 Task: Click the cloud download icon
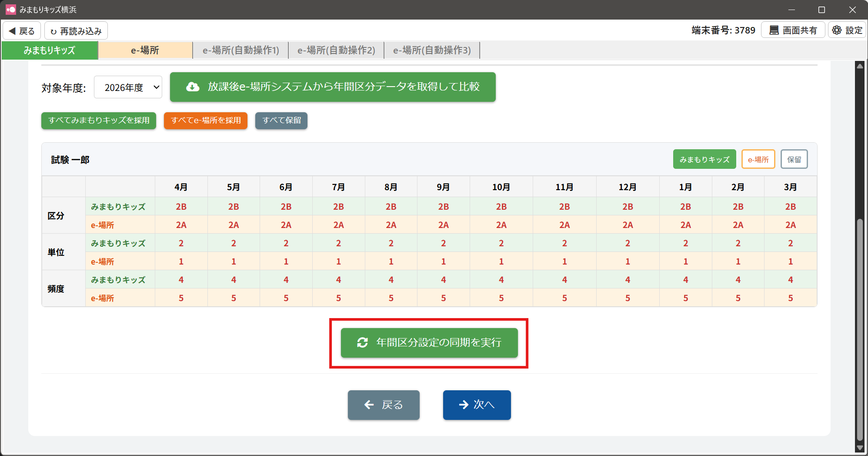pos(193,87)
